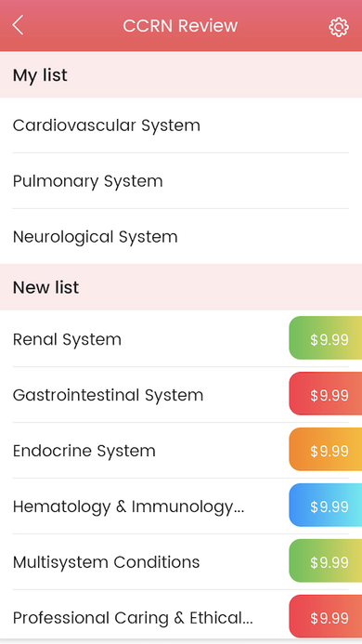Open settings with the gear icon
The width and height of the screenshot is (362, 644).
click(339, 27)
